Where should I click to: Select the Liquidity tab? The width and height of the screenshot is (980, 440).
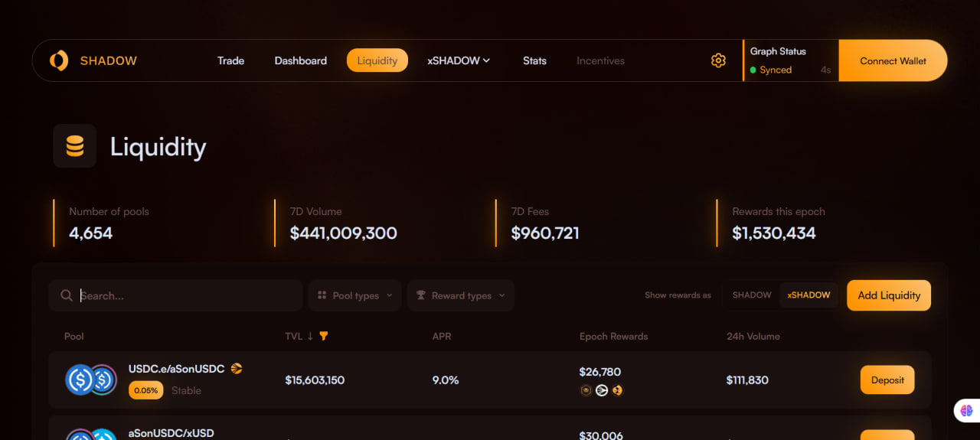coord(377,60)
